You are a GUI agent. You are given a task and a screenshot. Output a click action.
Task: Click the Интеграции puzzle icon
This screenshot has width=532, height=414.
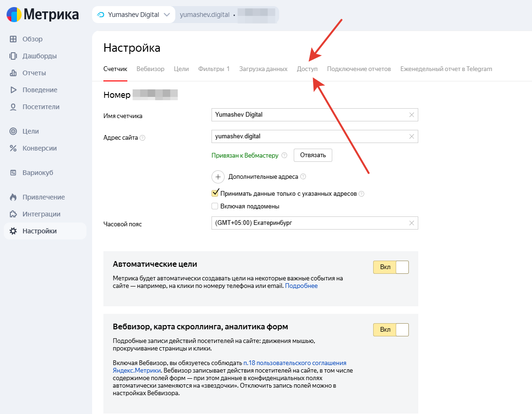pyautogui.click(x=13, y=215)
